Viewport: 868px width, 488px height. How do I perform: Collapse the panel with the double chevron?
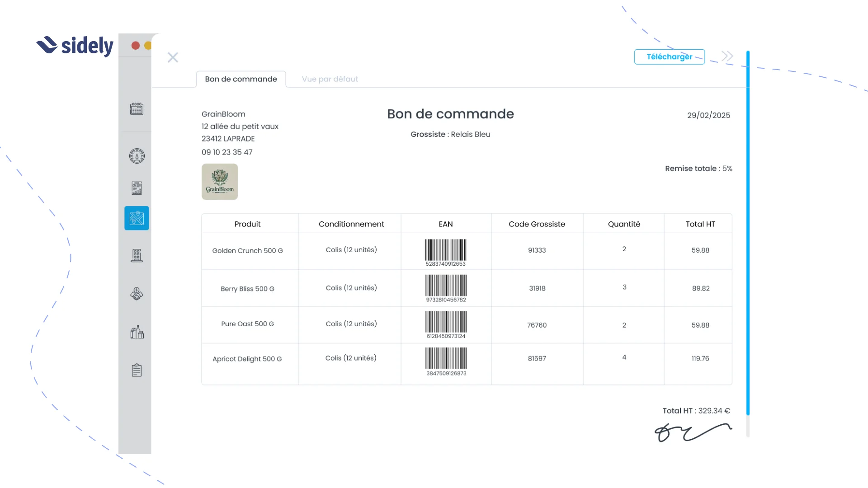pyautogui.click(x=726, y=56)
